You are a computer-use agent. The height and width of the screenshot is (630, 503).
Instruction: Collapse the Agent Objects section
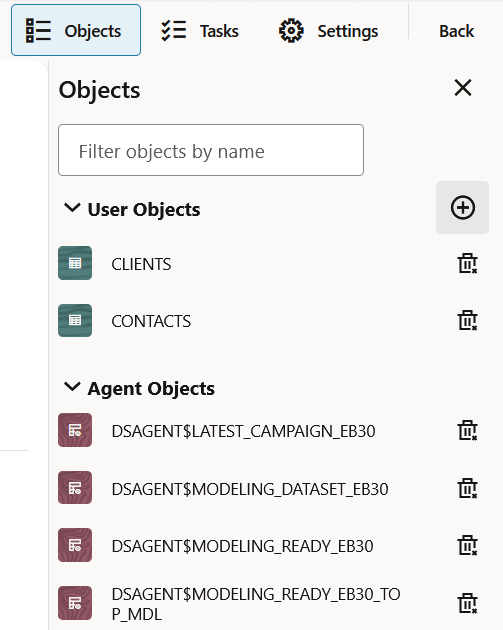72,387
